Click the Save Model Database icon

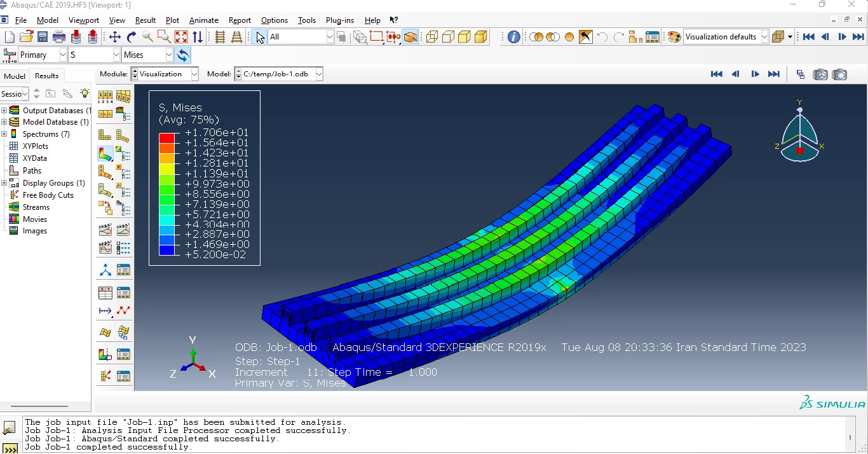tap(43, 37)
